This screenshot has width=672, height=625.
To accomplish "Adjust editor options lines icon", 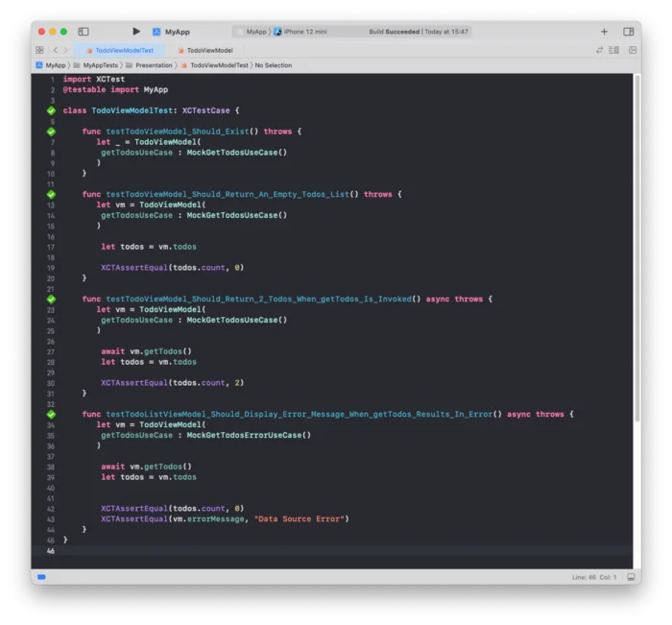I will tap(613, 50).
